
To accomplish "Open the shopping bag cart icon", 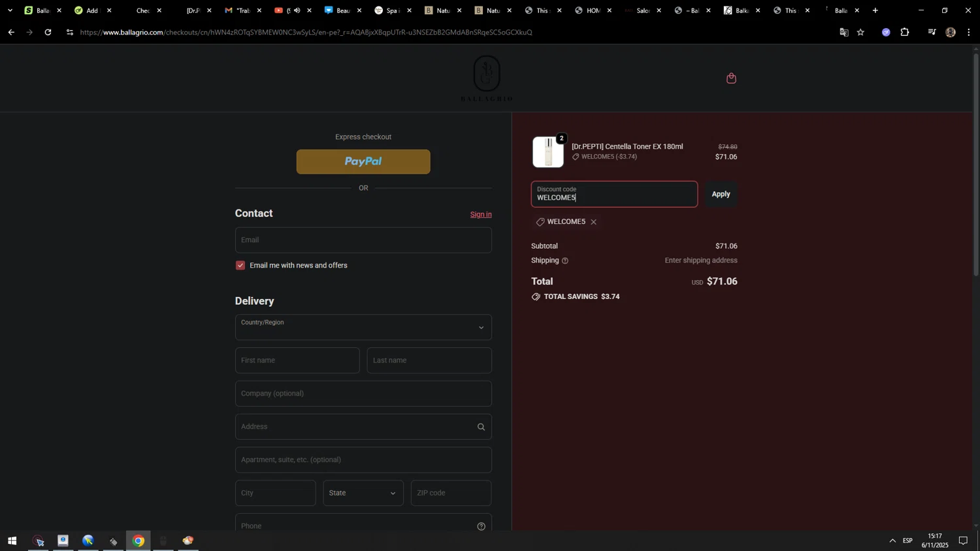I will click(x=731, y=78).
